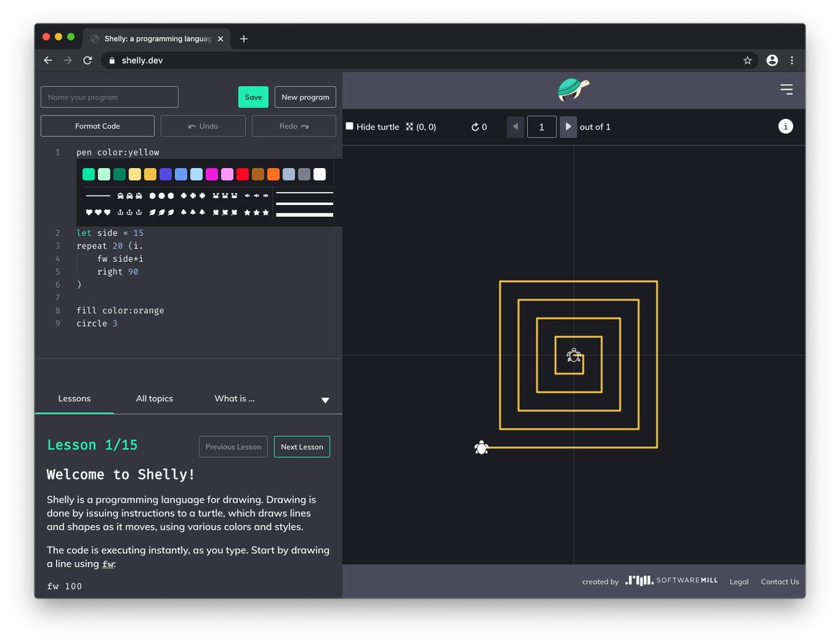
Task: Click the rotation angle indicator icon
Action: pyautogui.click(x=475, y=127)
